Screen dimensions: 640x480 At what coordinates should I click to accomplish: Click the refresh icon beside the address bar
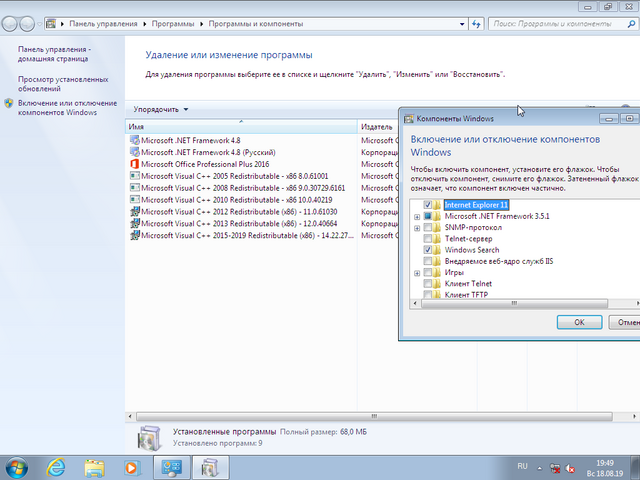pyautogui.click(x=476, y=24)
